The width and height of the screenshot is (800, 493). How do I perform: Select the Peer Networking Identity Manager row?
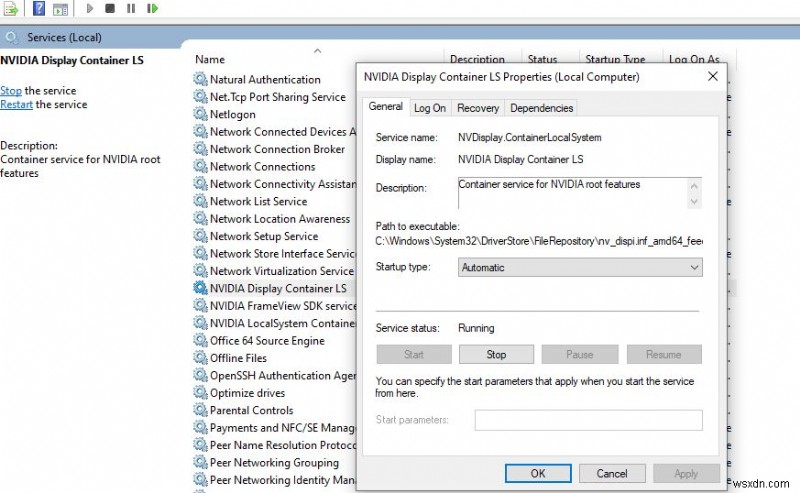(274, 480)
